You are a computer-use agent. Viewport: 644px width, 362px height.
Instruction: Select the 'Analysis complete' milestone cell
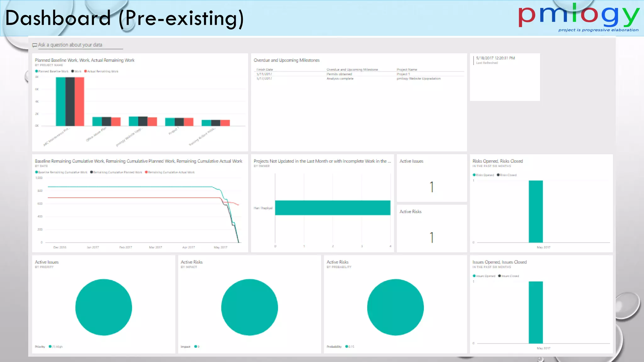pyautogui.click(x=340, y=79)
